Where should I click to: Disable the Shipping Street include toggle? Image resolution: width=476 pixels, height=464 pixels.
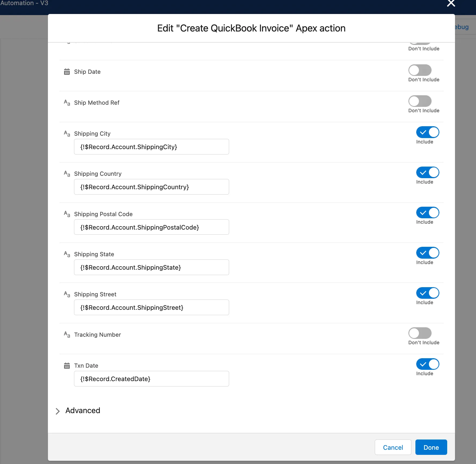pos(428,293)
